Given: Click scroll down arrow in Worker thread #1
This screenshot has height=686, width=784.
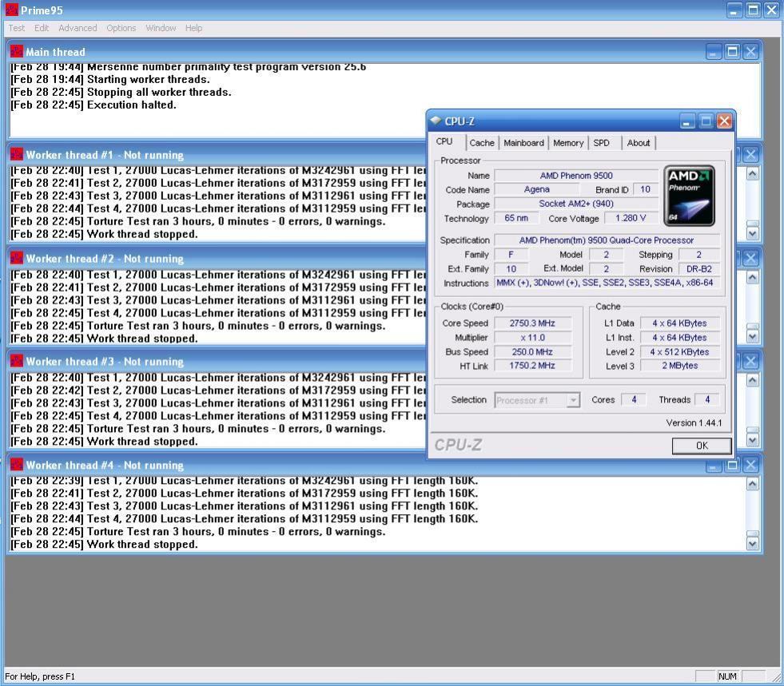Looking at the screenshot, I should (753, 233).
